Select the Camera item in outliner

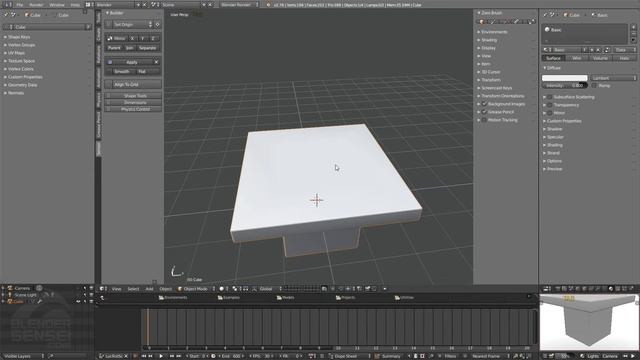click(22, 288)
